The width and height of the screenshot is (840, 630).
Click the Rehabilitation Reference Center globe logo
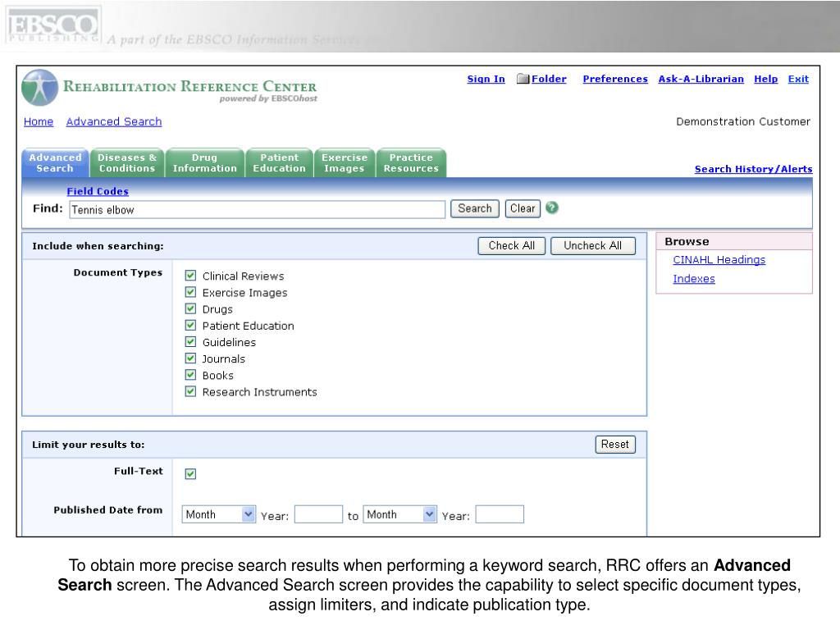coord(39,87)
